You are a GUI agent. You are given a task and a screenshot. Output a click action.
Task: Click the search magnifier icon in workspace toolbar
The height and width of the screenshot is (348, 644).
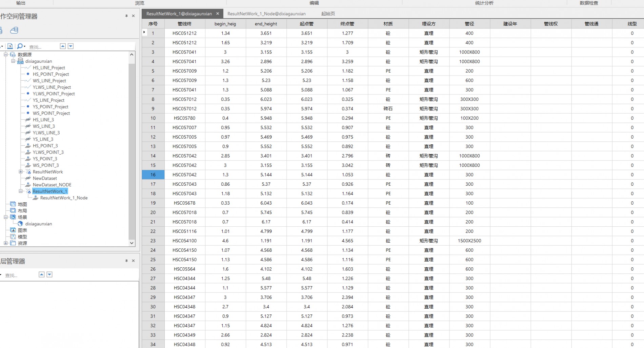tap(20, 46)
